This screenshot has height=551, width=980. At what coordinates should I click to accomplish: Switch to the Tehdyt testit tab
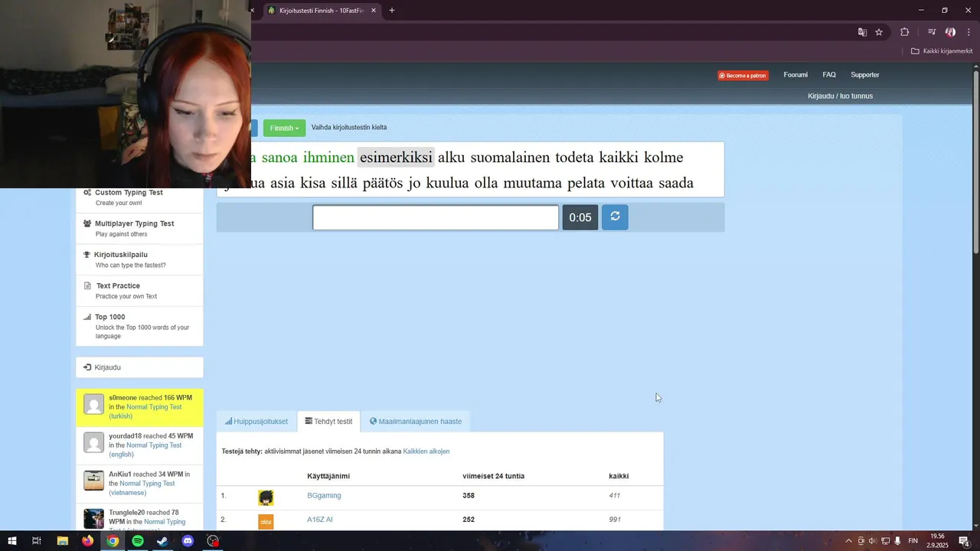328,422
